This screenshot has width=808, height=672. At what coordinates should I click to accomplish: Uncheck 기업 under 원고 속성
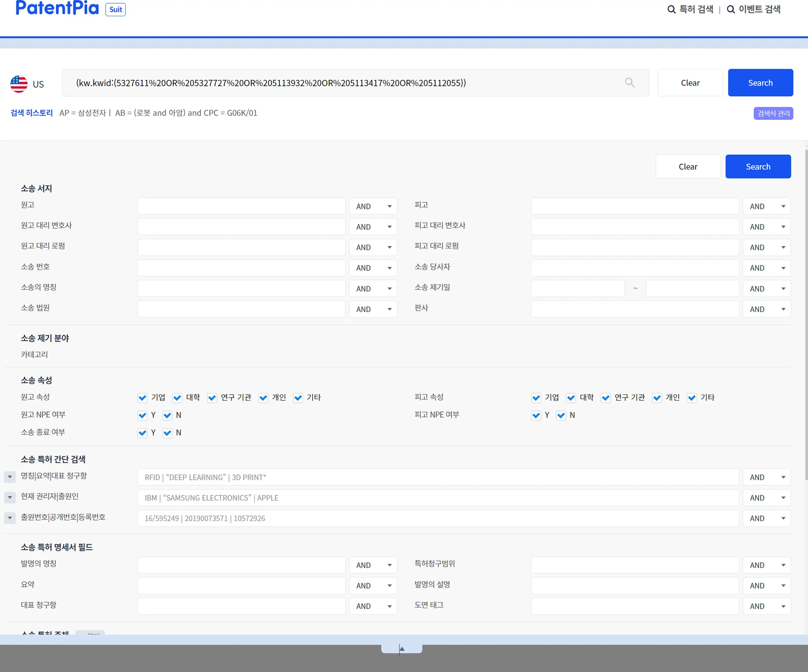point(142,398)
